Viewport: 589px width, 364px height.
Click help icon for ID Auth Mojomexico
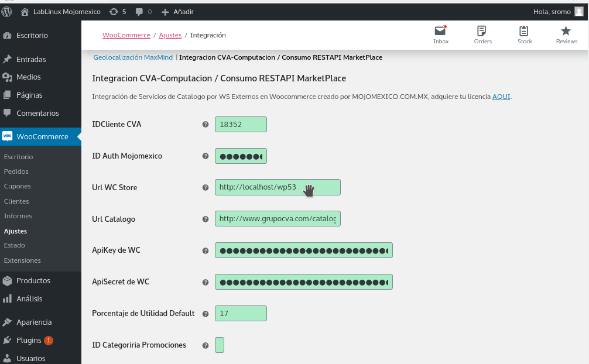(206, 156)
